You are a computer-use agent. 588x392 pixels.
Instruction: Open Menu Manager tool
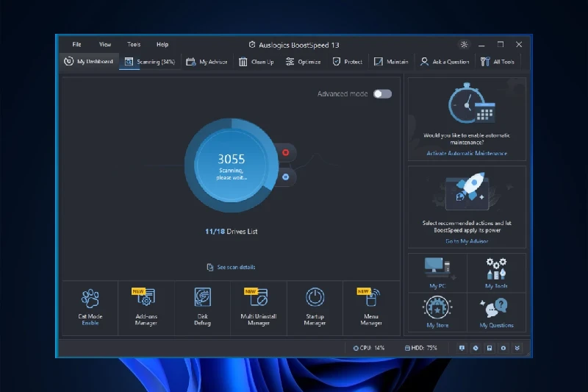tap(371, 307)
